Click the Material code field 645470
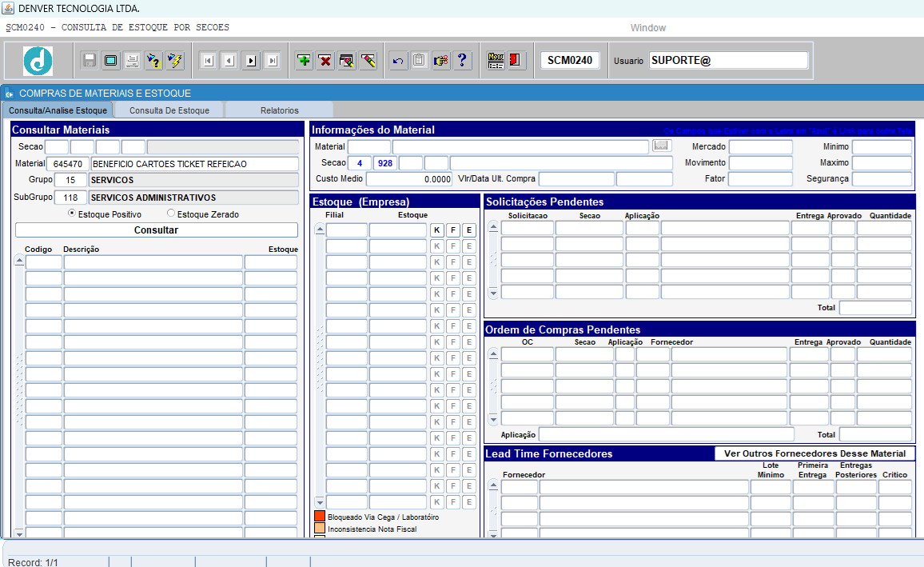 coord(67,164)
